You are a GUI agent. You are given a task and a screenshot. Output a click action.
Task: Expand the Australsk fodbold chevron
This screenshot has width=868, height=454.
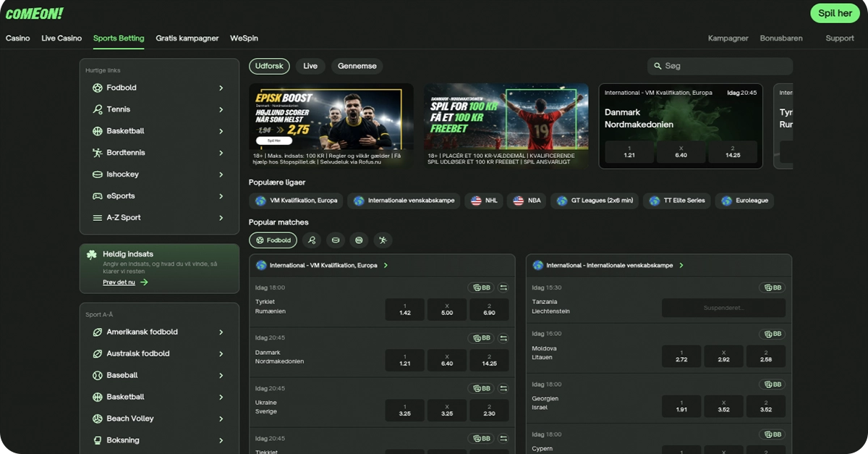click(x=221, y=353)
